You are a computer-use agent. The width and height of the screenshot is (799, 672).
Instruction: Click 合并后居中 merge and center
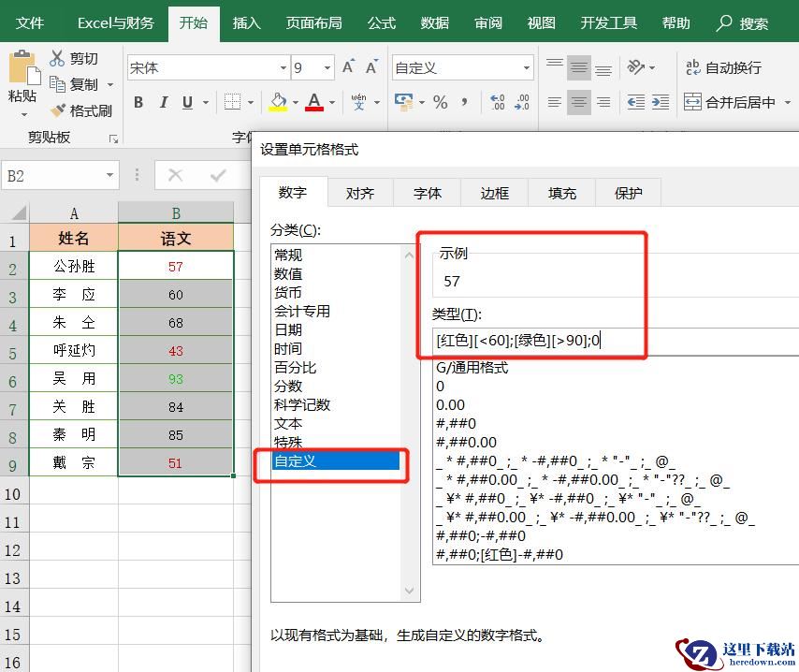point(729,102)
